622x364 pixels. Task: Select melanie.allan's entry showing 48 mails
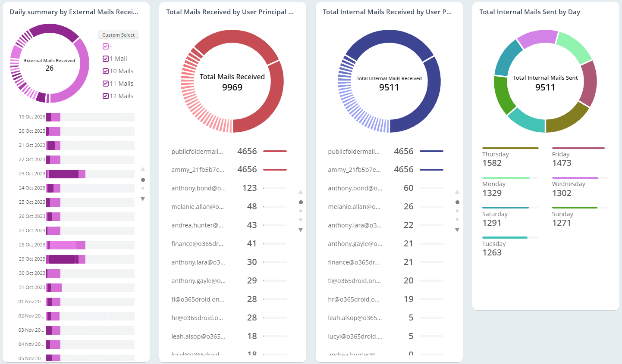199,206
